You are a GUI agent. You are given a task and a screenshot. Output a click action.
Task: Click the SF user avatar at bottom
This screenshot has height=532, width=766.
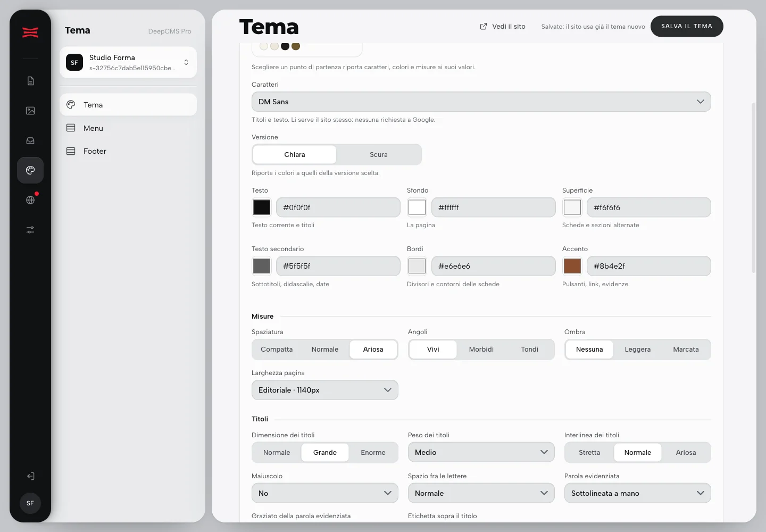[x=30, y=503]
